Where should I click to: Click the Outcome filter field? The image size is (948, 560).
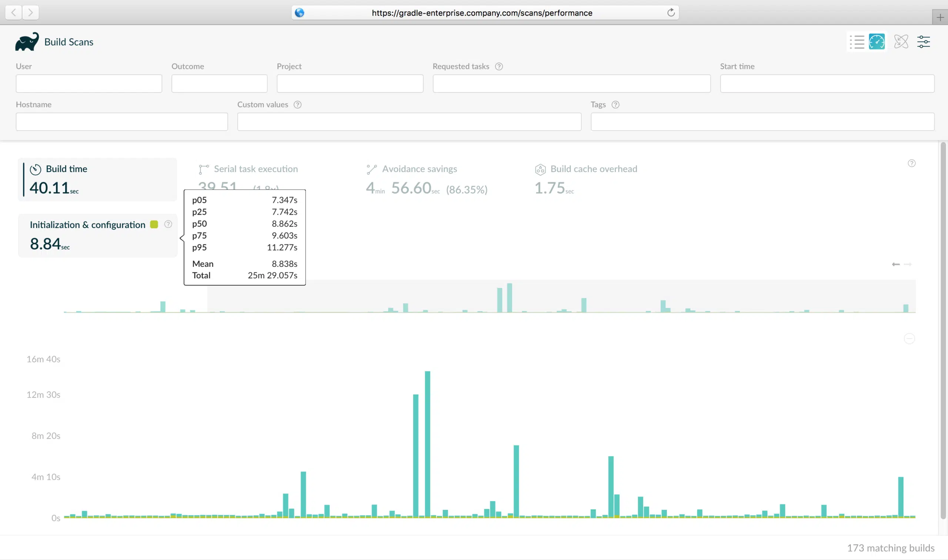[219, 83]
